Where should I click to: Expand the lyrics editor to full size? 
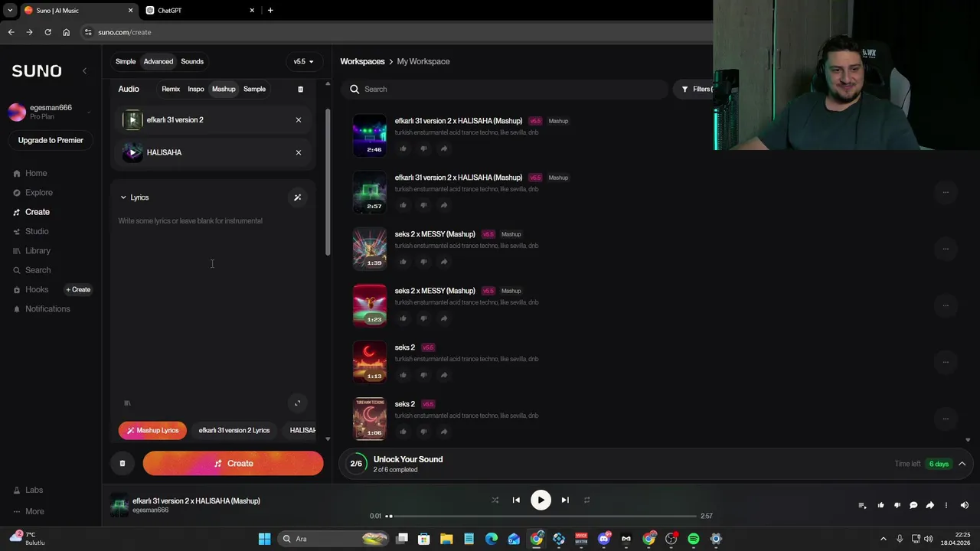click(x=298, y=403)
